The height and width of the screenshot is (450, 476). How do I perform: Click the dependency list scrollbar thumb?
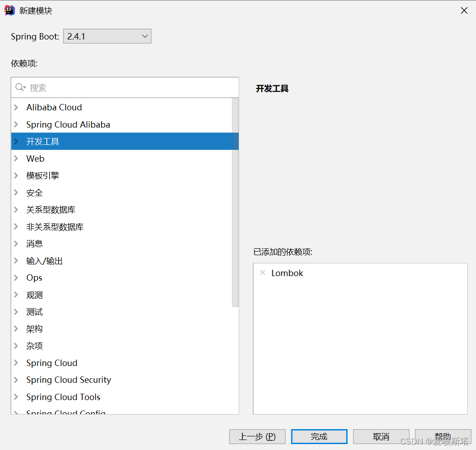pyautogui.click(x=235, y=203)
